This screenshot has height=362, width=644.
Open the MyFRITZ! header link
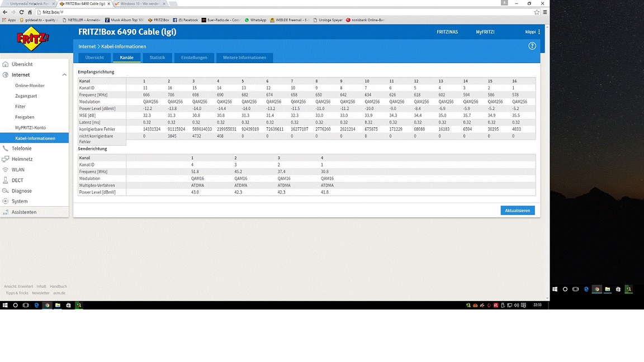pyautogui.click(x=485, y=32)
